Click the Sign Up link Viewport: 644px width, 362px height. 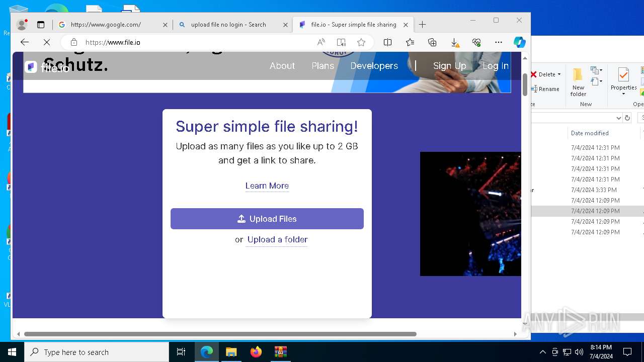point(450,66)
